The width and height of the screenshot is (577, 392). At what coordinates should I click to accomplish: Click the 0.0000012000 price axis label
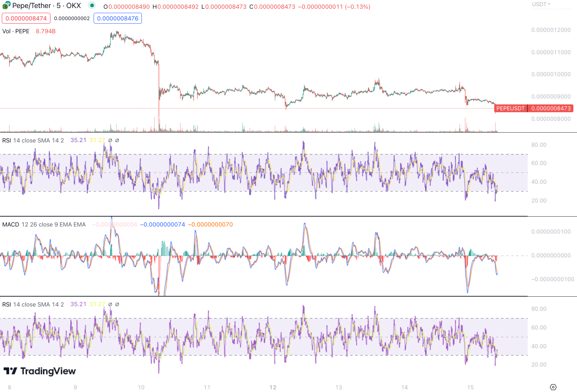(x=551, y=30)
